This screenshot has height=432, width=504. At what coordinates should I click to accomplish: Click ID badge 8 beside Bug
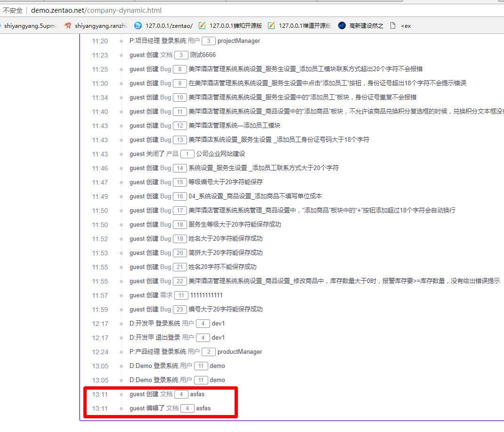tap(179, 69)
